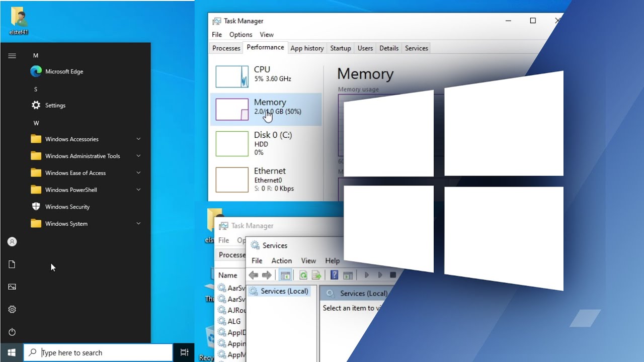Switch to App history tab
This screenshot has height=362, width=644.
pyautogui.click(x=307, y=48)
